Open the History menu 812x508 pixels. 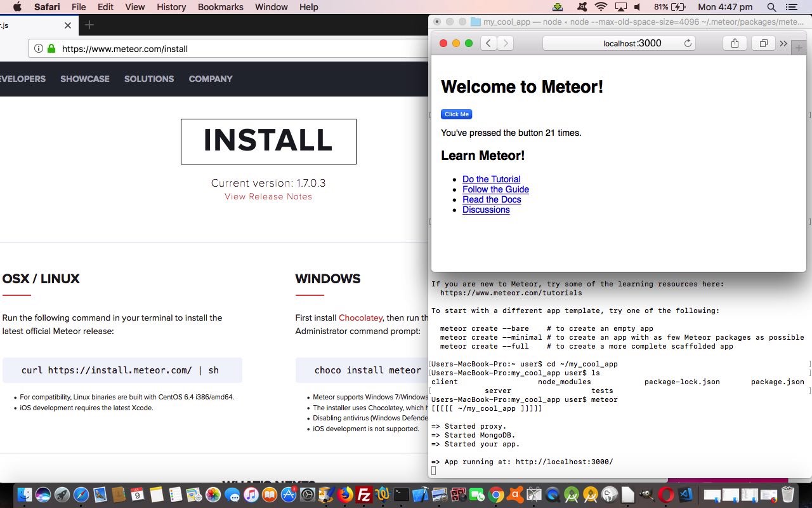[171, 7]
